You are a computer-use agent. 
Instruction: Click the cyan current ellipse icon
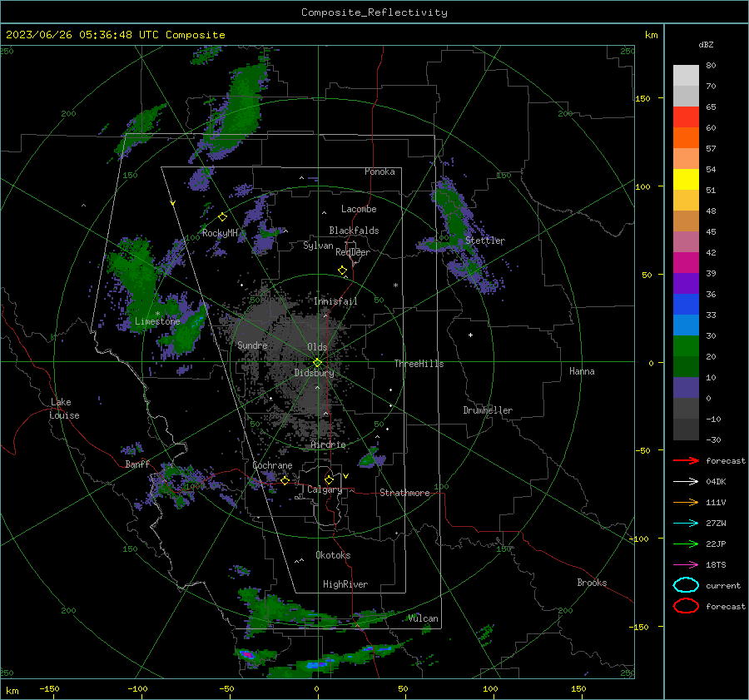coord(686,585)
